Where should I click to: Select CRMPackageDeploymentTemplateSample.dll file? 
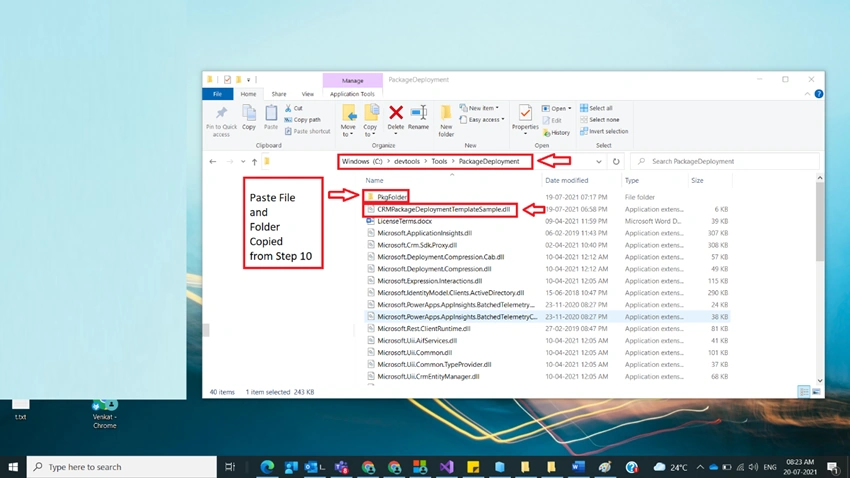pyautogui.click(x=443, y=209)
